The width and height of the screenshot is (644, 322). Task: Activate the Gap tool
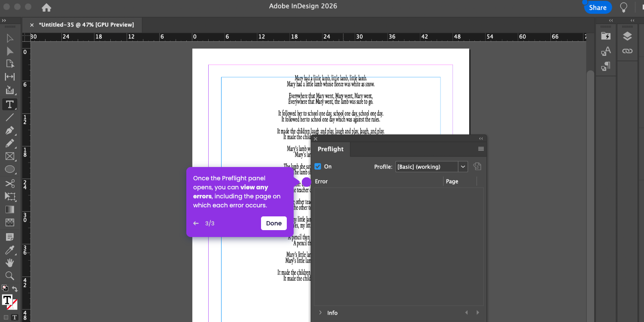(x=10, y=77)
